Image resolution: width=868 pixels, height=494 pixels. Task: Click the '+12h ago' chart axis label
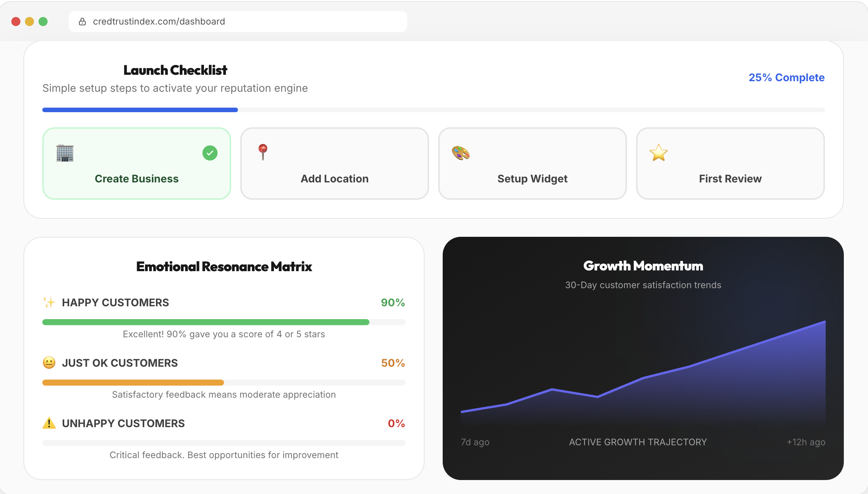tap(806, 442)
